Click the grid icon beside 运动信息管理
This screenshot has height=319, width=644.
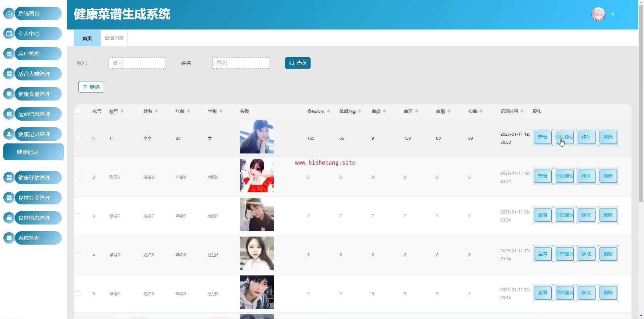pyautogui.click(x=9, y=114)
